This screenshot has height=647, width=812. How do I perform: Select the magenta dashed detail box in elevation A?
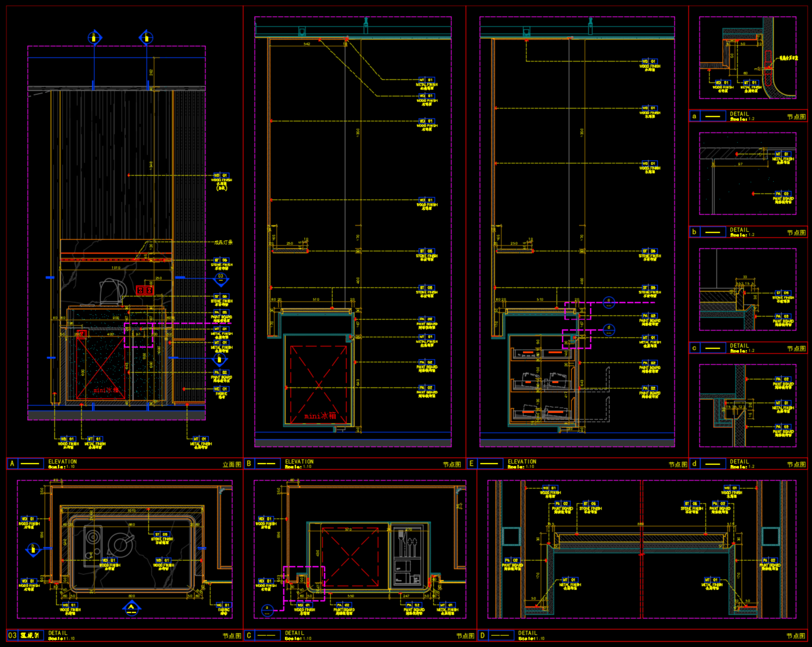point(139,335)
